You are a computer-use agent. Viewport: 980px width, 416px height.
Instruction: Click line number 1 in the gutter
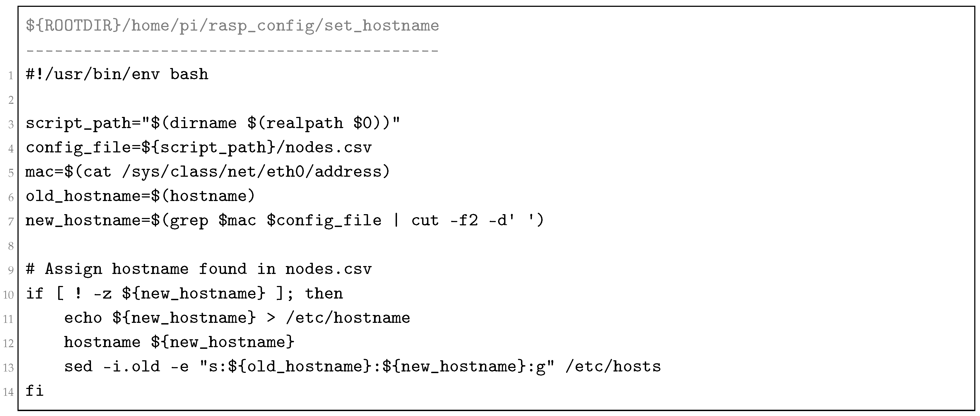click(x=11, y=75)
